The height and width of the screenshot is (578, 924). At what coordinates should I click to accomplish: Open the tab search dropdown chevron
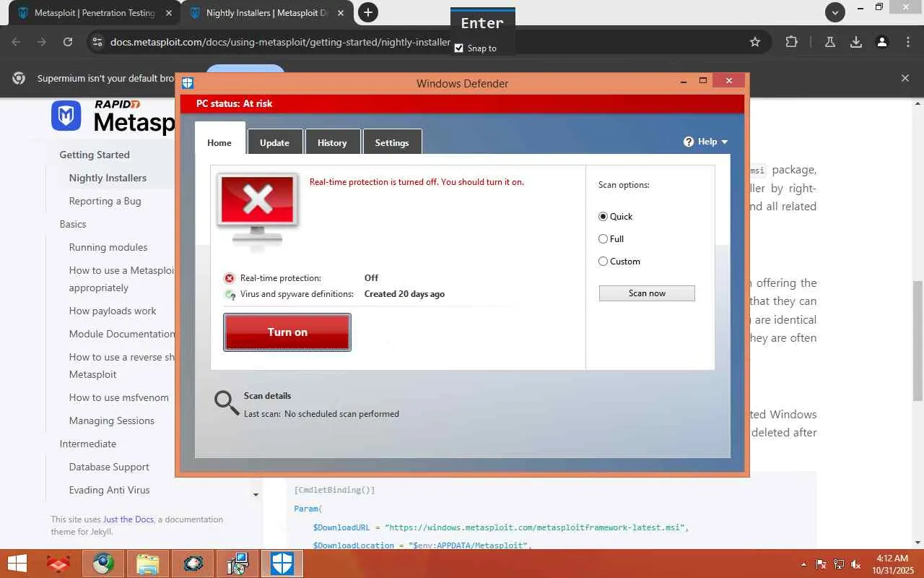coord(835,12)
